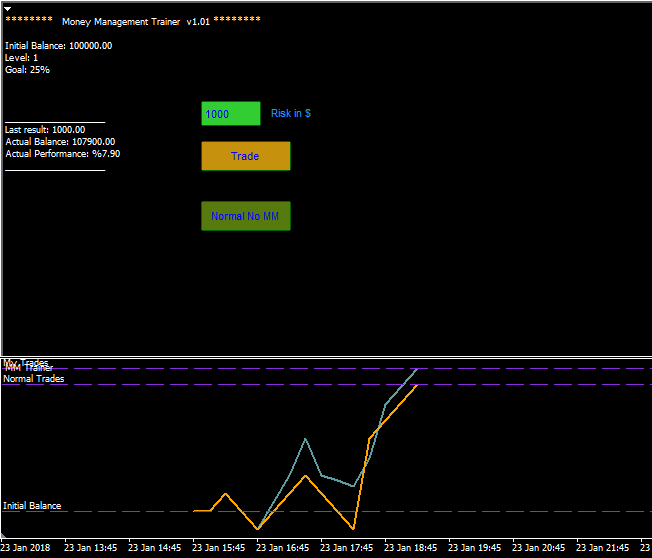This screenshot has width=652, height=558.
Task: Click the teal MM Trainer equity line
Action: click(x=337, y=481)
